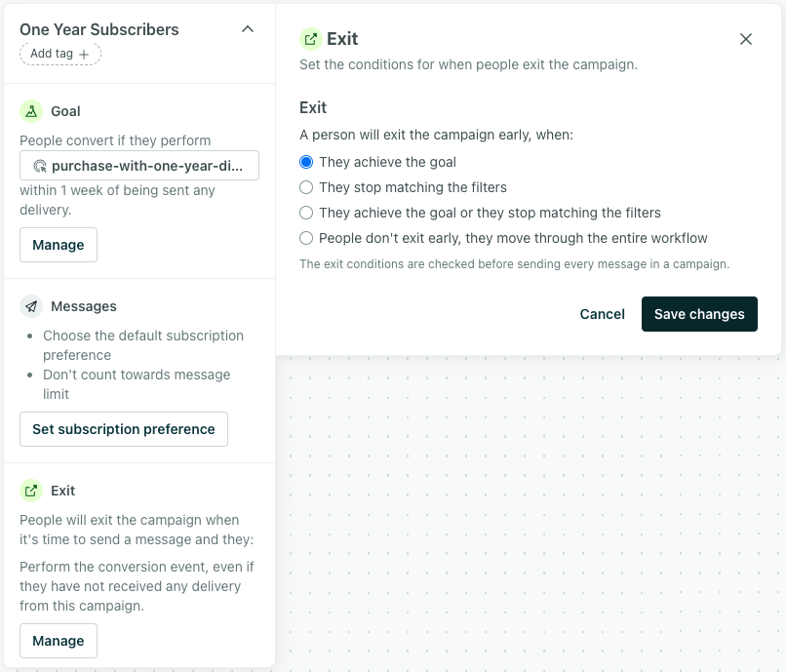The image size is (786, 672).
Task: Click the Exit icon in panel header
Action: tap(311, 39)
